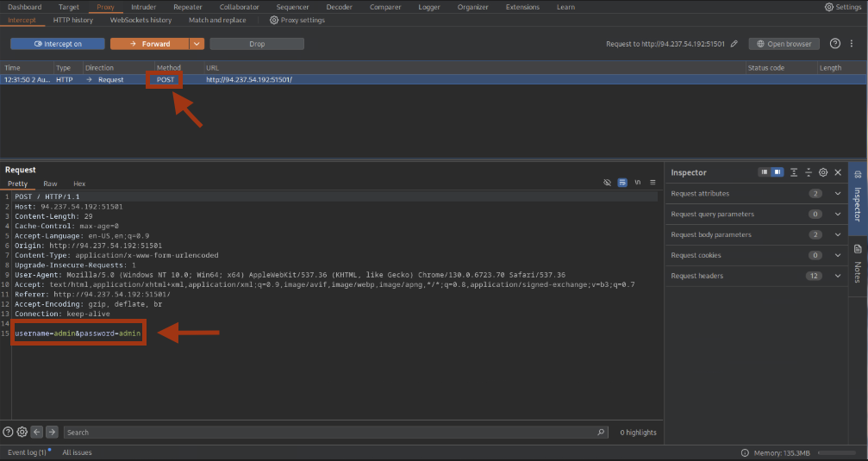The height and width of the screenshot is (461, 868).
Task: Switch request view to Raw
Action: 50,184
